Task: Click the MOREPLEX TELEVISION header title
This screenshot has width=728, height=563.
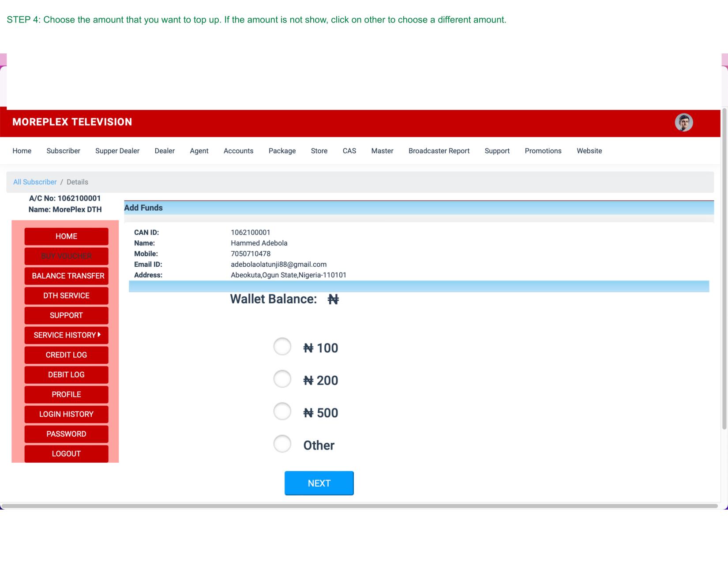Action: (x=72, y=122)
